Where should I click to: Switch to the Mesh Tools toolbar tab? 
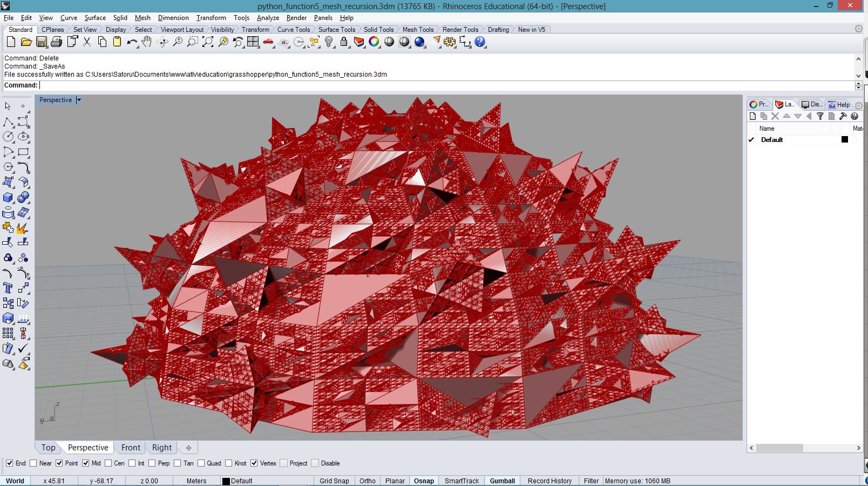tap(418, 30)
